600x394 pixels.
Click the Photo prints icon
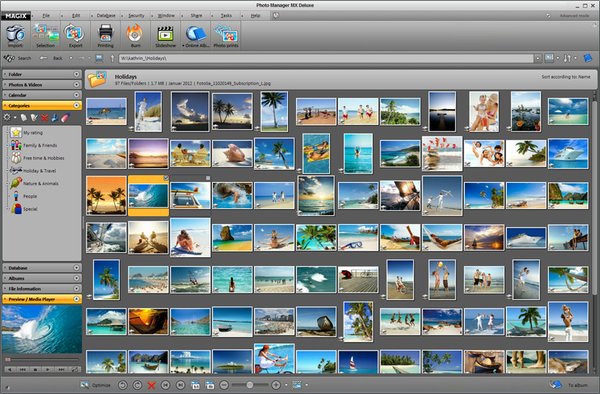pyautogui.click(x=226, y=34)
